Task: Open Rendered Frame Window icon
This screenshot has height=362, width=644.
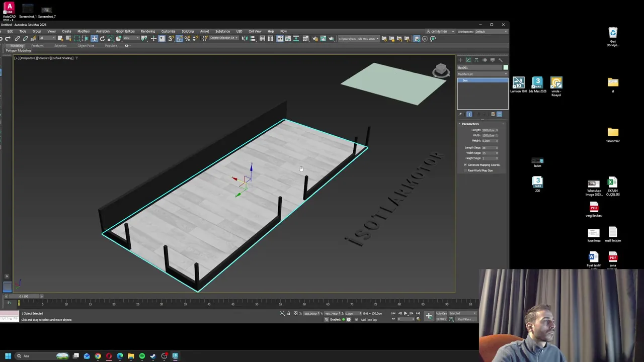Action: (x=324, y=39)
